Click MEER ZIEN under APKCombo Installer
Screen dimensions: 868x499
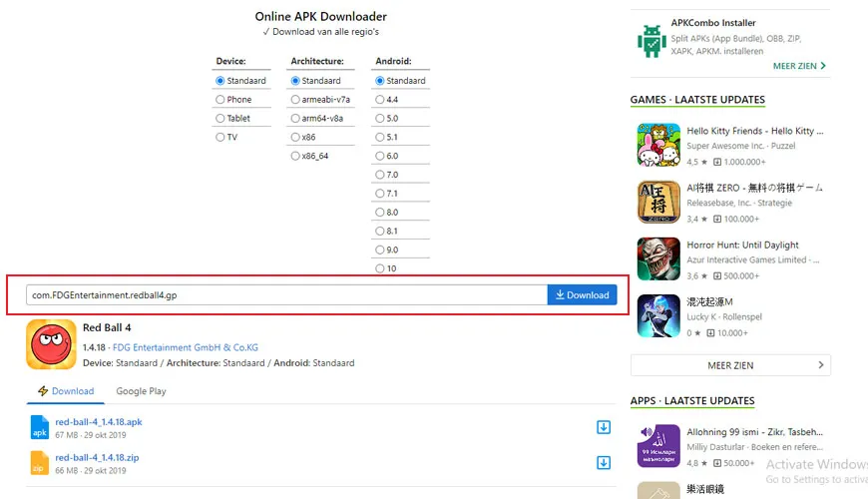[x=799, y=66]
